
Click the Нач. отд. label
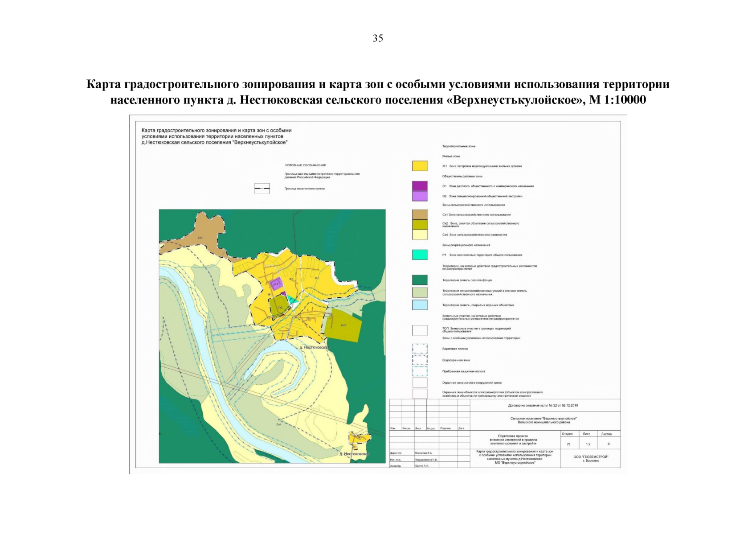tap(396, 459)
